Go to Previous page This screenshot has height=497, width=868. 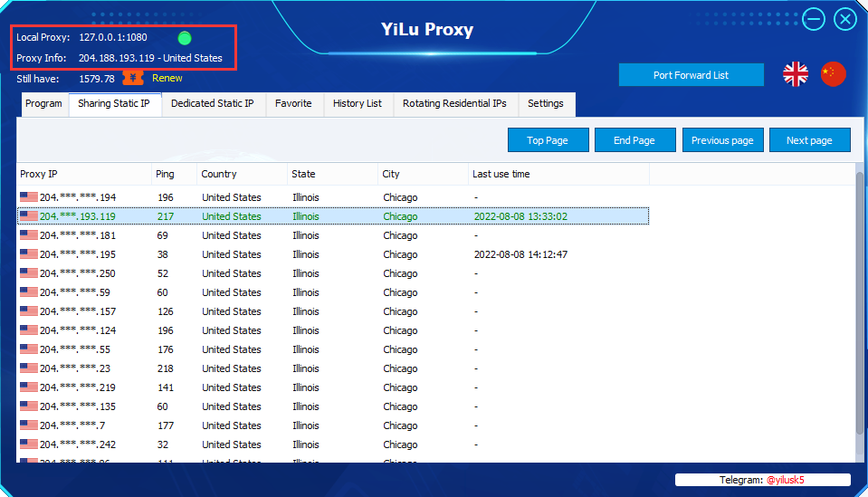[x=722, y=140]
